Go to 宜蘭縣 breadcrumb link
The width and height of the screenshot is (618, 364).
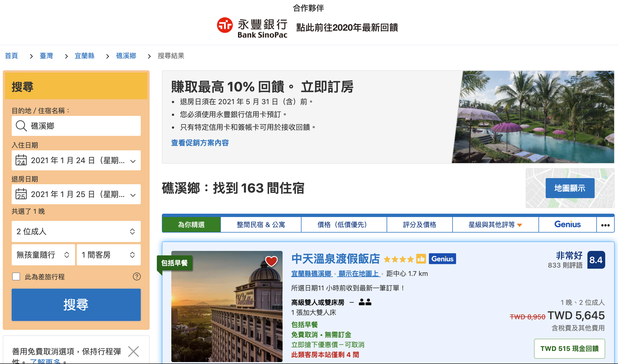click(85, 56)
